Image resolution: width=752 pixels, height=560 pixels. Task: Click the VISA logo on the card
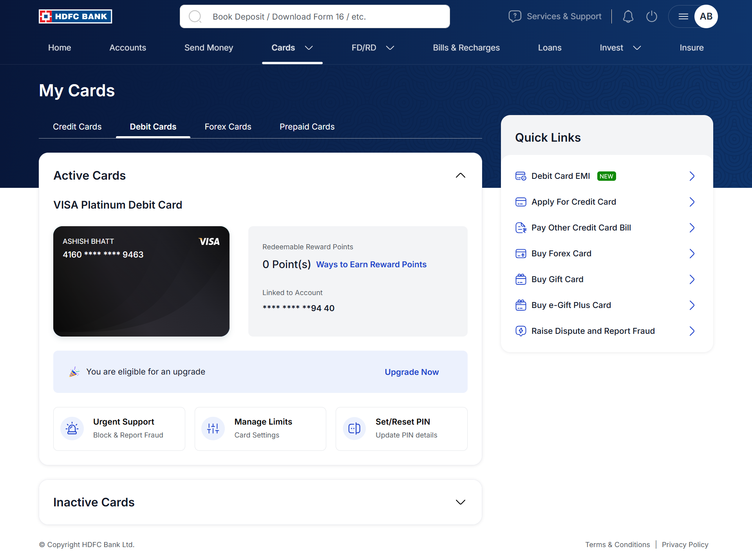point(209,241)
